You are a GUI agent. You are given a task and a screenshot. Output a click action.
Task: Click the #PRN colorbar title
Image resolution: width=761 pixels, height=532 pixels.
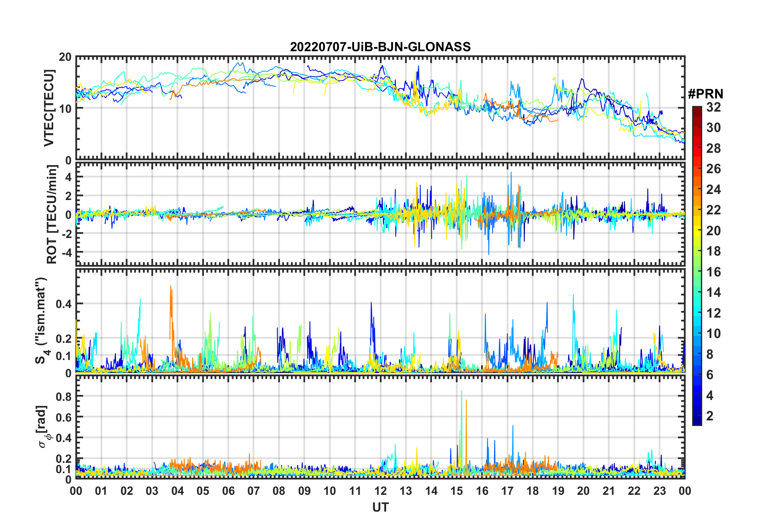(705, 94)
